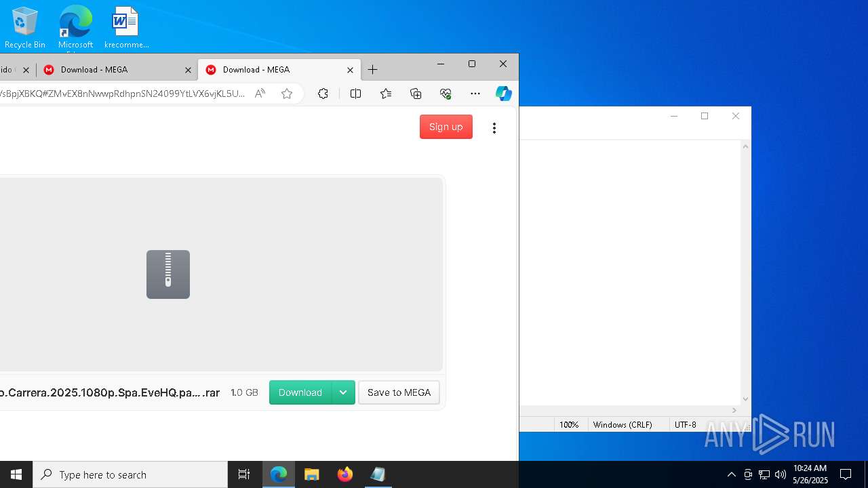Open a new browser tab
Viewport: 868px width, 488px height.
click(372, 70)
